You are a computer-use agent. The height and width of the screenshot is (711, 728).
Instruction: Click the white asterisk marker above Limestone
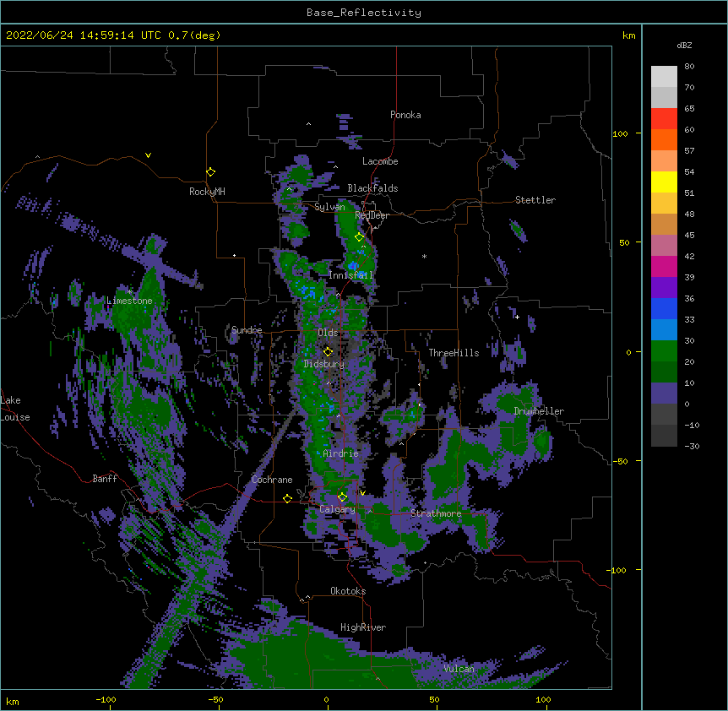[129, 292]
